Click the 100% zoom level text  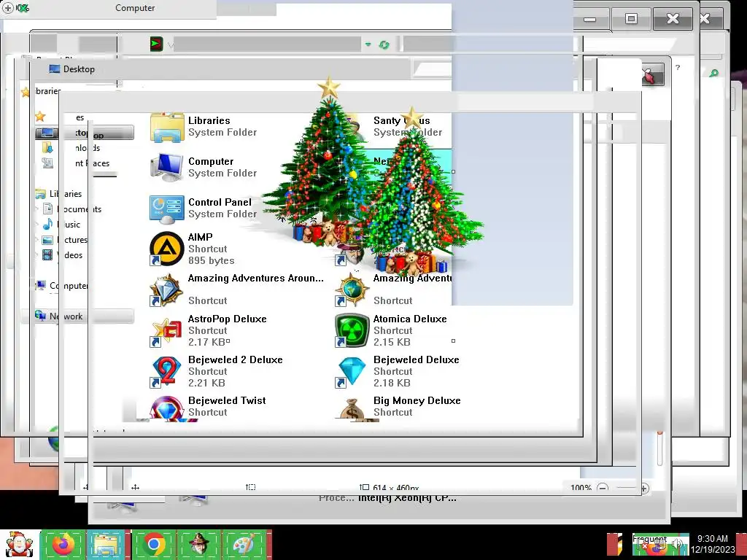[x=581, y=488]
